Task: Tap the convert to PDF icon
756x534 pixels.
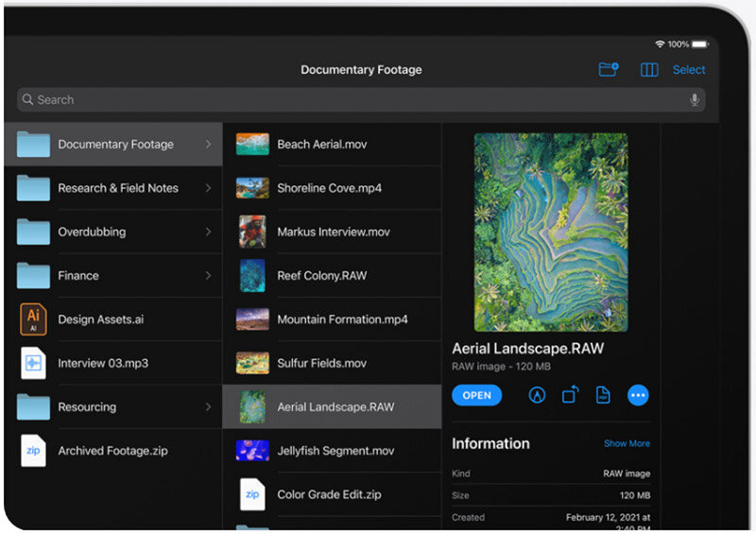Action: click(603, 395)
